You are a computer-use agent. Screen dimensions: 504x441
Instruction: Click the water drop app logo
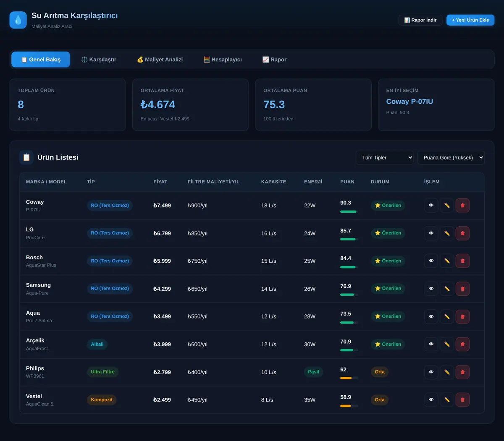pyautogui.click(x=18, y=20)
